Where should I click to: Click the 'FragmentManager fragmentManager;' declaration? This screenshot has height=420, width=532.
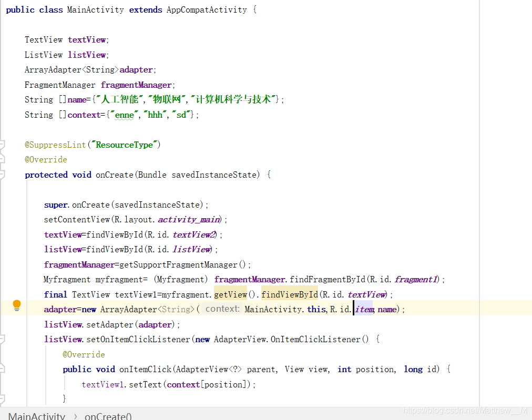pos(100,85)
